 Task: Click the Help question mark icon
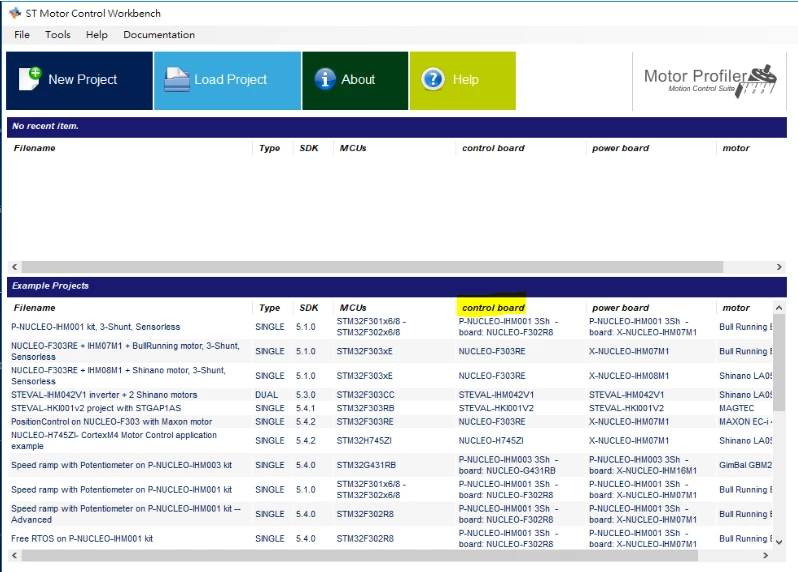point(433,79)
